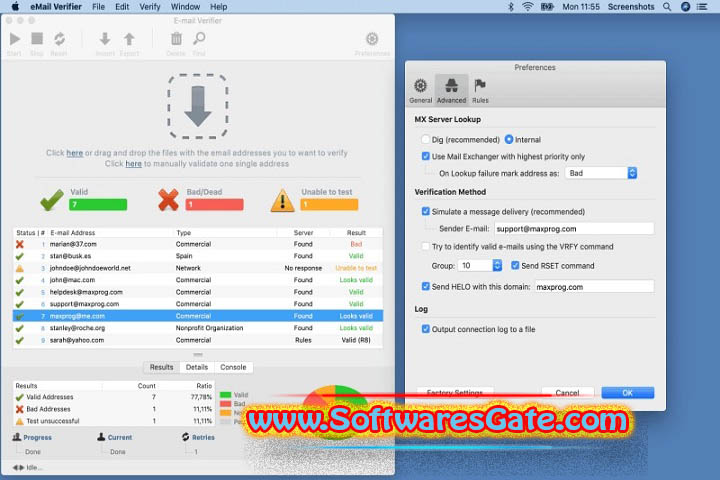Open the Wi-Fi menu bar icon

pyautogui.click(x=528, y=7)
